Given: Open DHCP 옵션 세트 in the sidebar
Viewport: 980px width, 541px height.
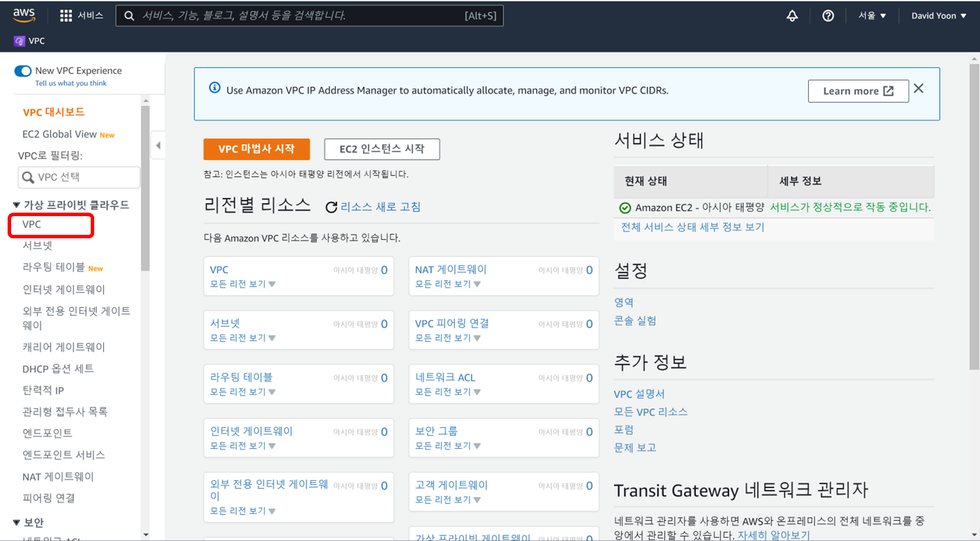Looking at the screenshot, I should [58, 369].
